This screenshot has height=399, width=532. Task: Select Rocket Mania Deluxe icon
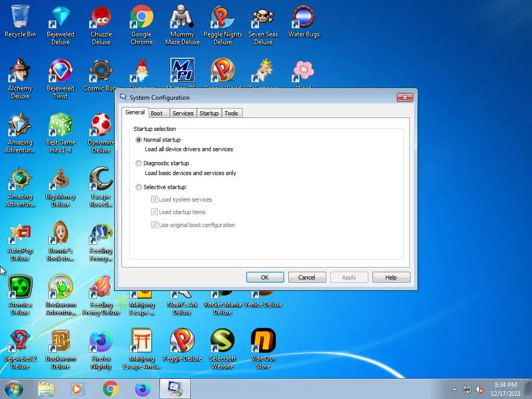point(222,304)
